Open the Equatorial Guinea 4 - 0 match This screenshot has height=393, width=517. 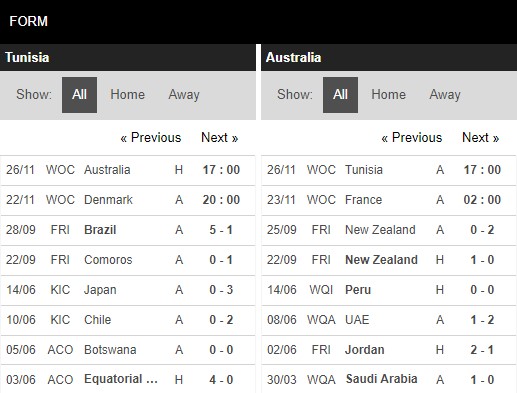click(x=128, y=379)
